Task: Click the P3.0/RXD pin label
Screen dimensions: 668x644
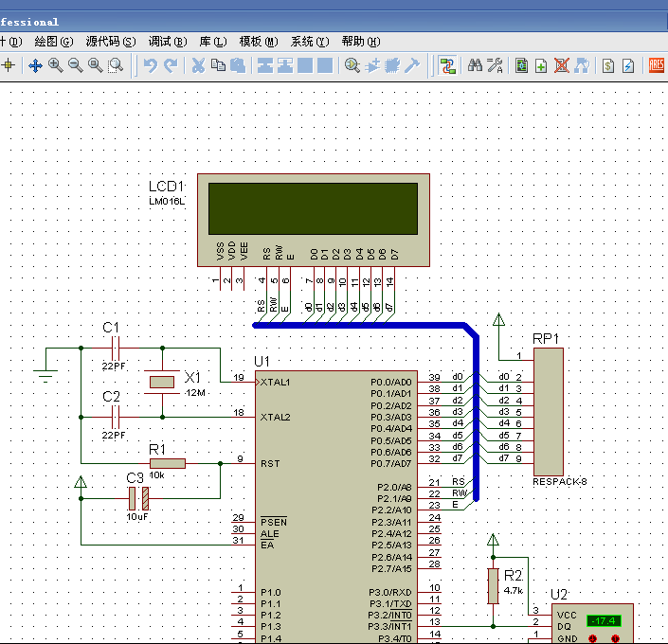Action: [390, 593]
